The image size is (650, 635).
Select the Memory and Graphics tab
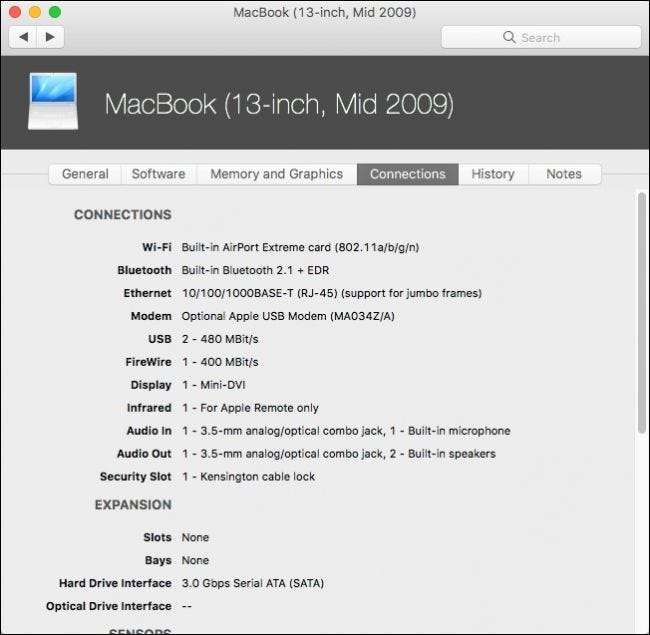[276, 174]
